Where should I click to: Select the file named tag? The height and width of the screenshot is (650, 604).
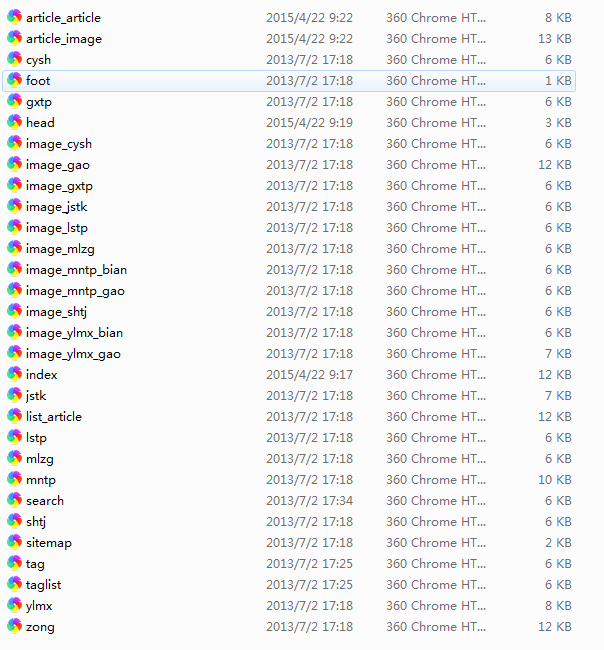(x=35, y=564)
